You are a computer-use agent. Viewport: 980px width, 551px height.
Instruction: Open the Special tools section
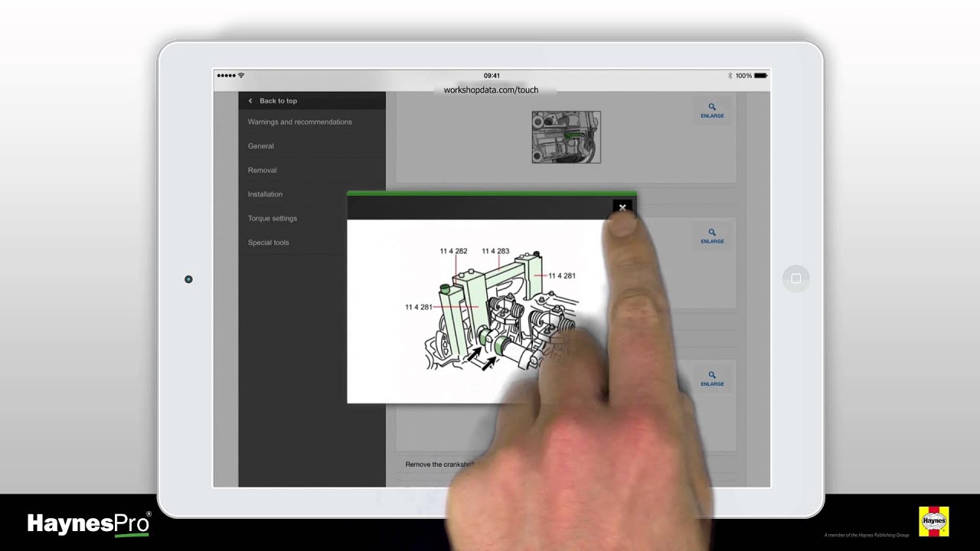click(x=312, y=243)
